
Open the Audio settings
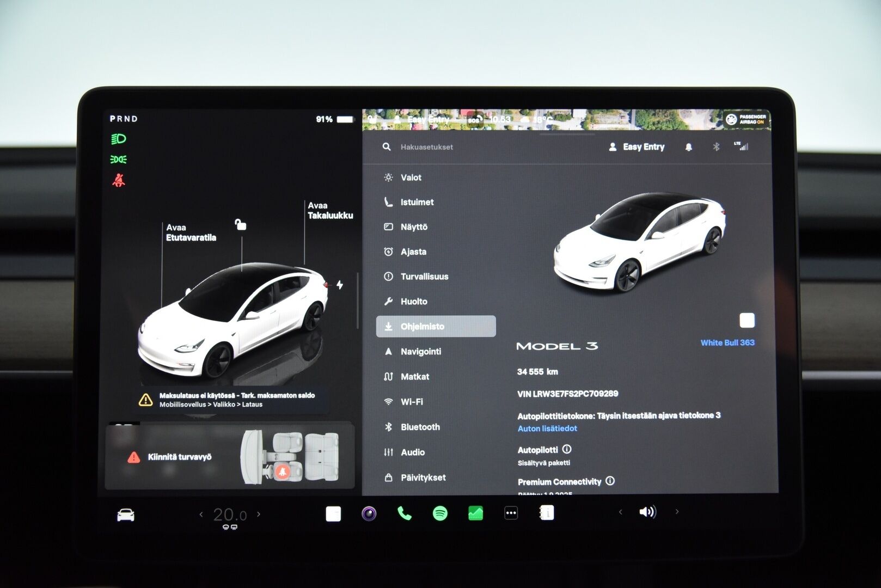(x=404, y=452)
